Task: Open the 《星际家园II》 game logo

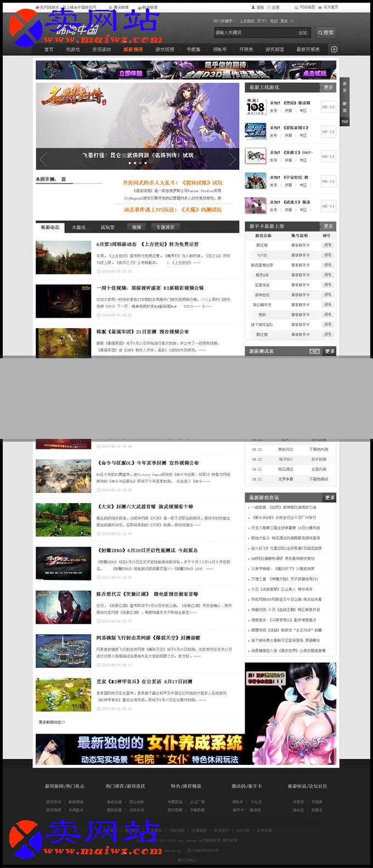Action: [255, 131]
